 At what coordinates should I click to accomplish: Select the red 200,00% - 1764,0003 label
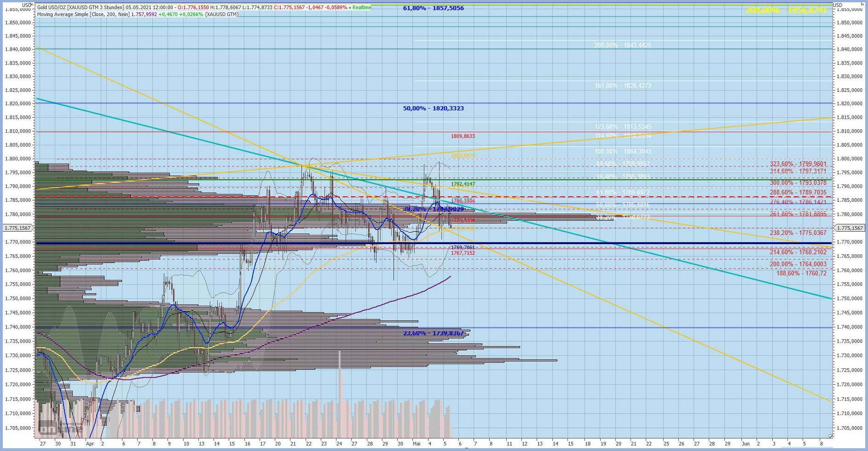pos(798,264)
